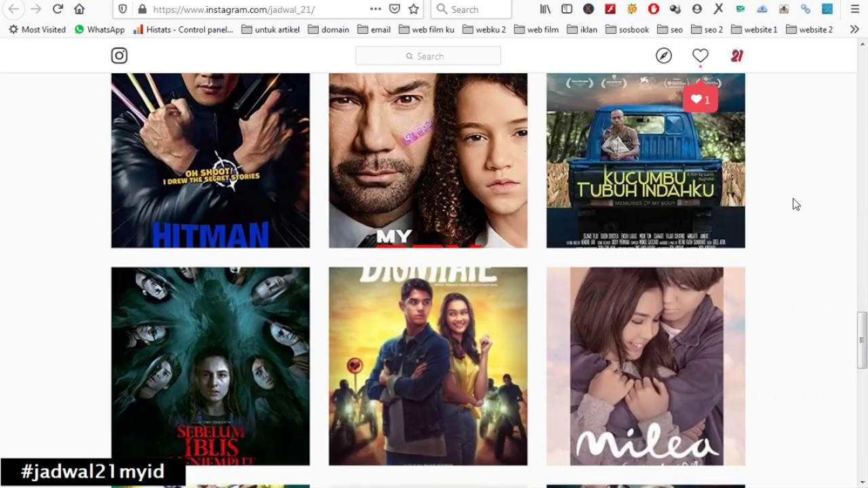Click the X extension icon
This screenshot has height=488, width=868.
(719, 9)
